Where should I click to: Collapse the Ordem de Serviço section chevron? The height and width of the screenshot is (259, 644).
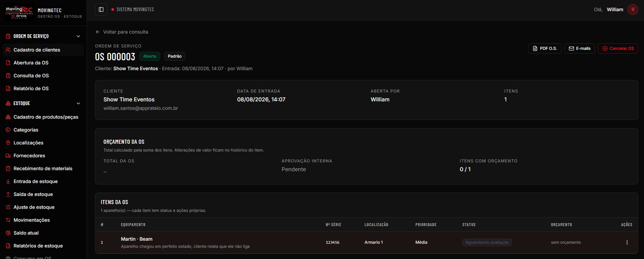[x=78, y=36]
